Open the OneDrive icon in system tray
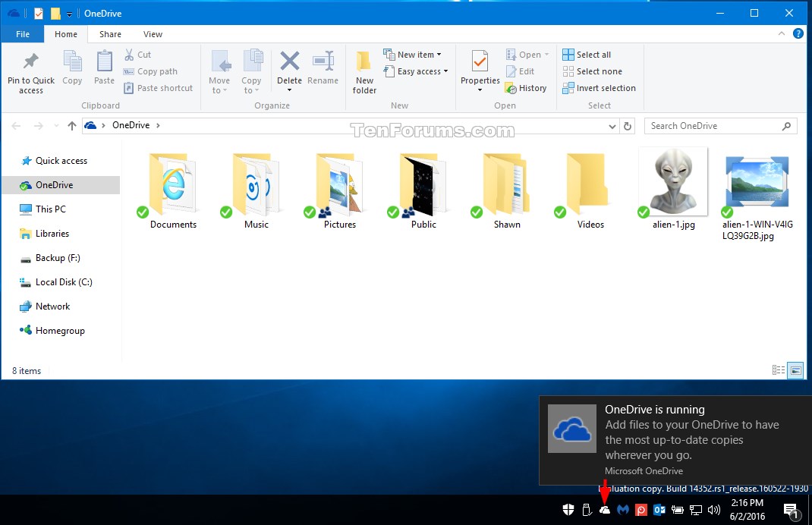 (x=604, y=510)
